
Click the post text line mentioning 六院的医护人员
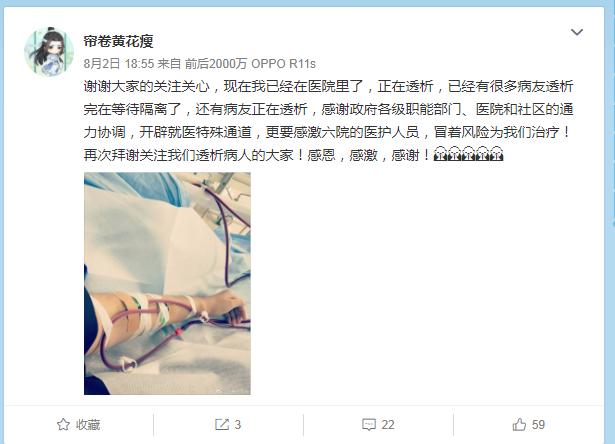pyautogui.click(x=328, y=132)
